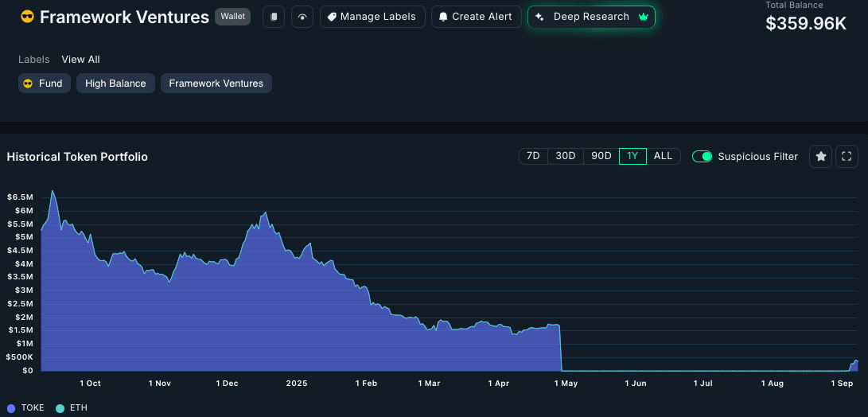Copy the wallet address icon

tap(274, 17)
